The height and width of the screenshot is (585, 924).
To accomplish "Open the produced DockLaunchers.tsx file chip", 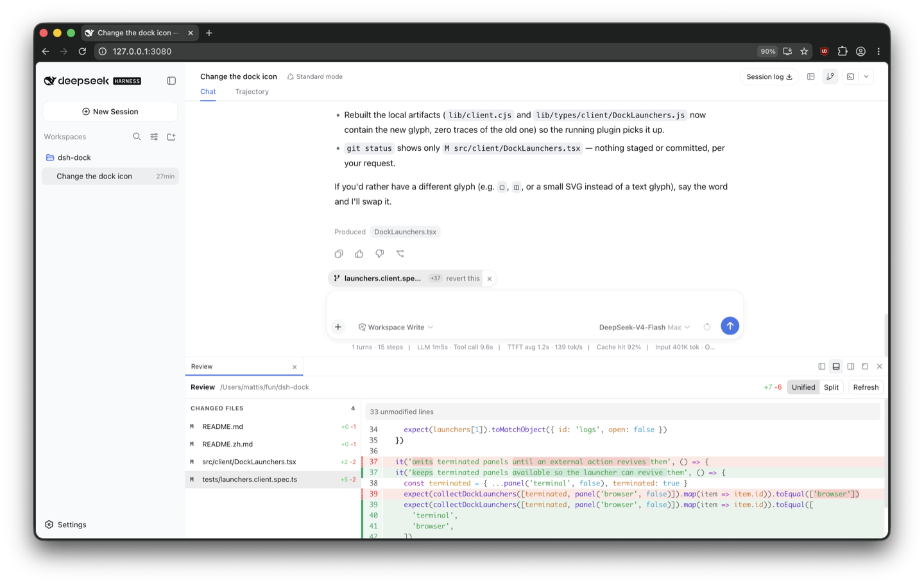I will (405, 232).
